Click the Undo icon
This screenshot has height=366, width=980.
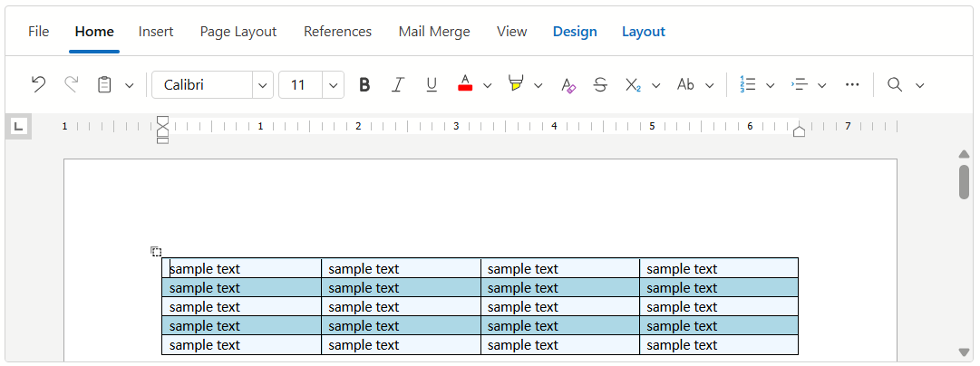coord(38,84)
